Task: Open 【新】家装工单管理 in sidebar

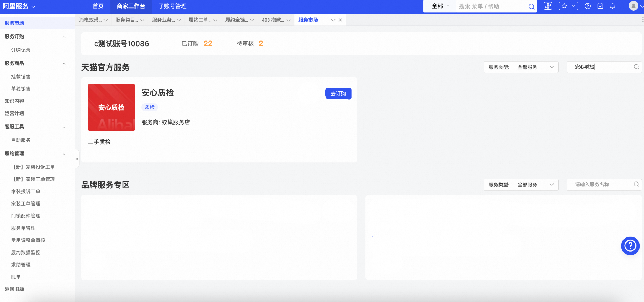Action: click(33, 179)
